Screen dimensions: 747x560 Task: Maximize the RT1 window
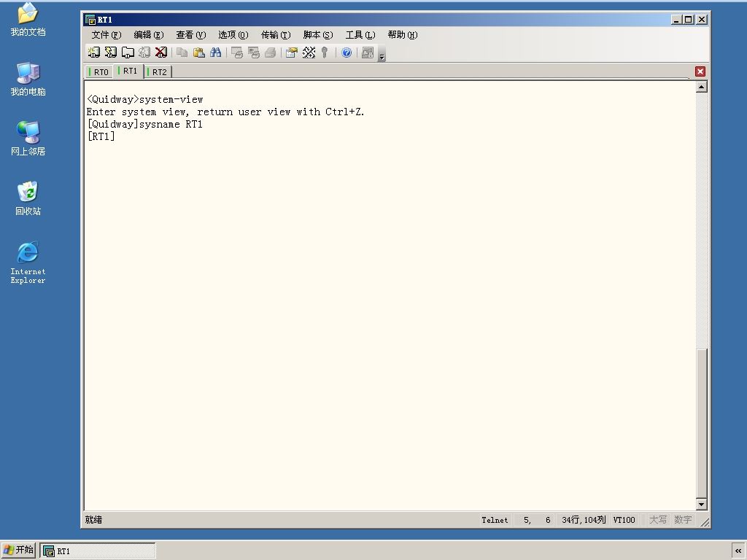pos(688,20)
